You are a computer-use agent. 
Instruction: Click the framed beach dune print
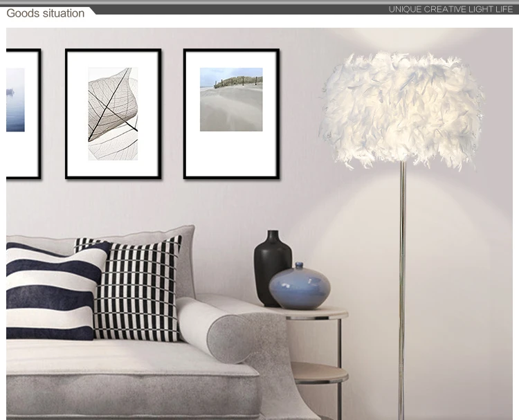(231, 114)
